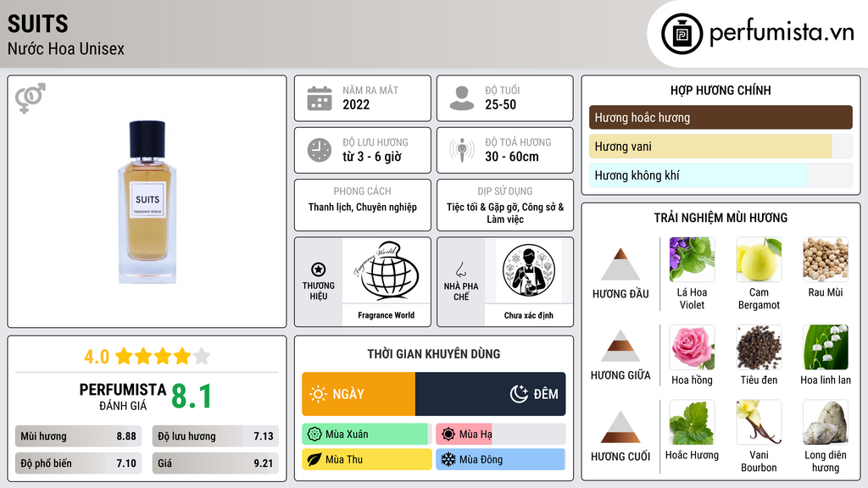Click the Hương không khí accord bar

tap(721, 175)
